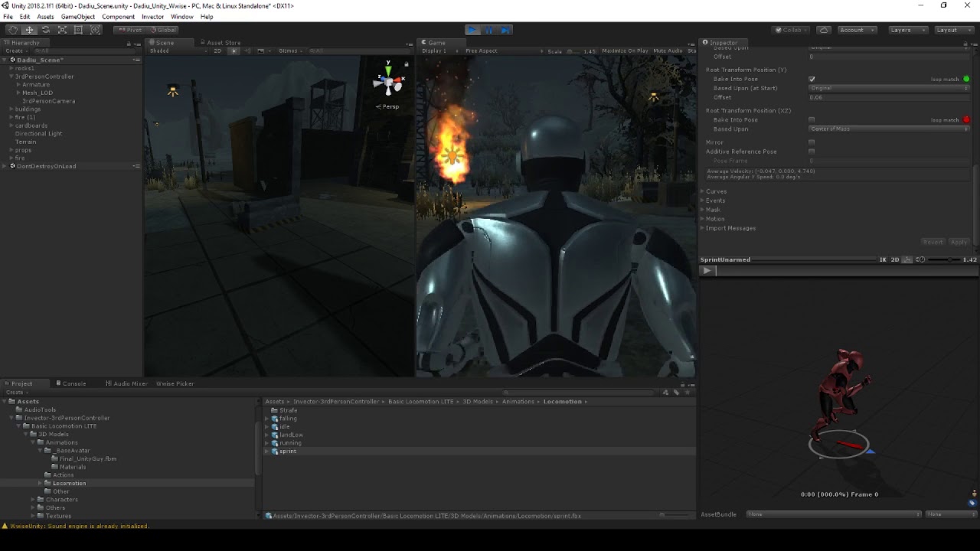This screenshot has width=980, height=551.
Task: Adjust the animation preview speed slider
Action: coord(945,259)
